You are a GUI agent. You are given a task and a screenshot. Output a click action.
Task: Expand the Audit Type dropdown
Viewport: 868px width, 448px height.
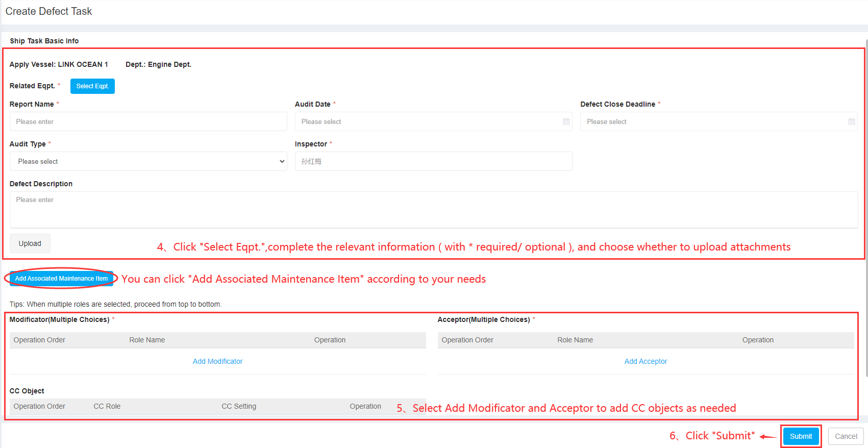click(x=148, y=161)
